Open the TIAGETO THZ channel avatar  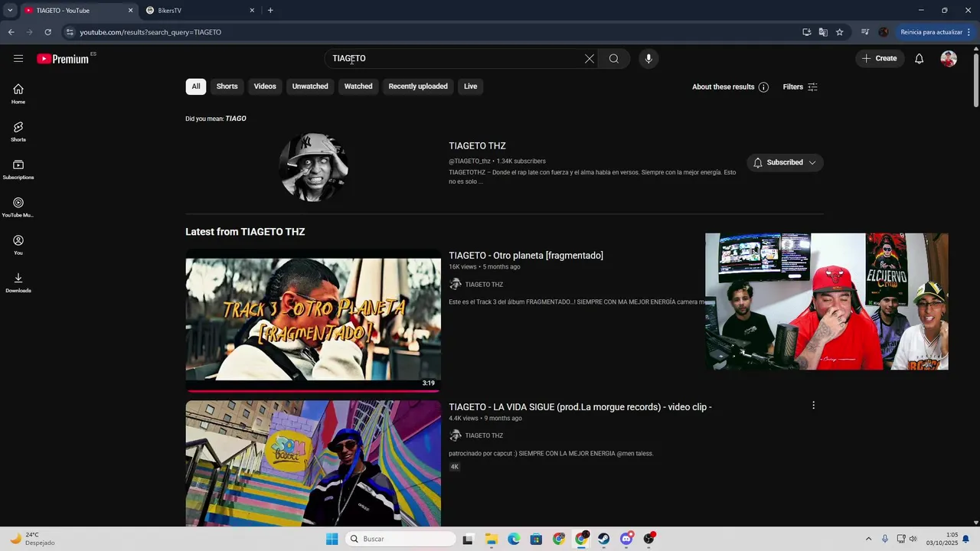coord(313,167)
